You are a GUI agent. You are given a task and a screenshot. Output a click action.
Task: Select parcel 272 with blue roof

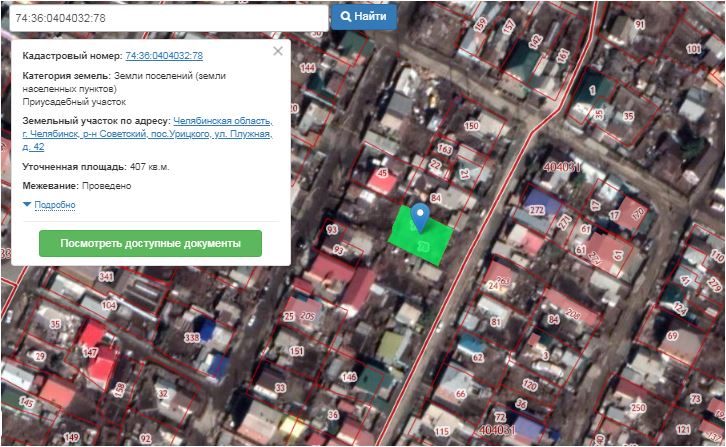pyautogui.click(x=537, y=210)
